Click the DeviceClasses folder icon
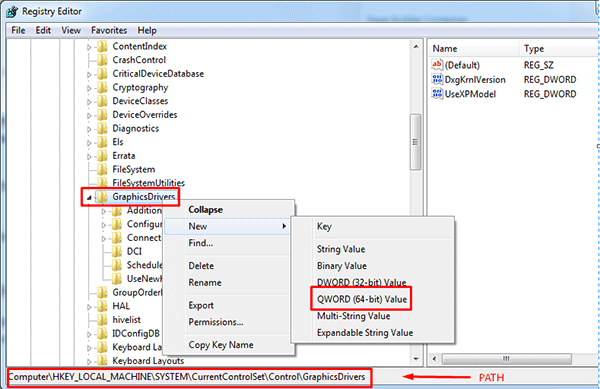The height and width of the screenshot is (389, 600). point(102,101)
